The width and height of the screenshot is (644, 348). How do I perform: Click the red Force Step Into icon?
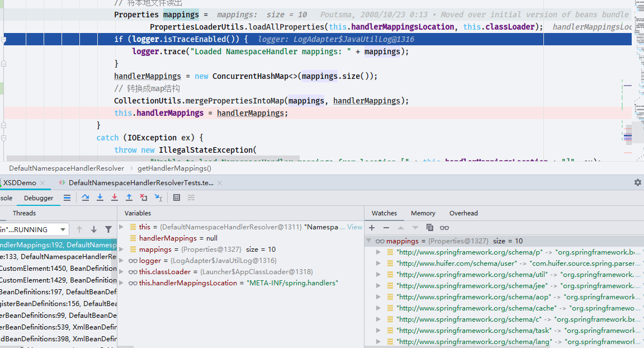point(115,197)
